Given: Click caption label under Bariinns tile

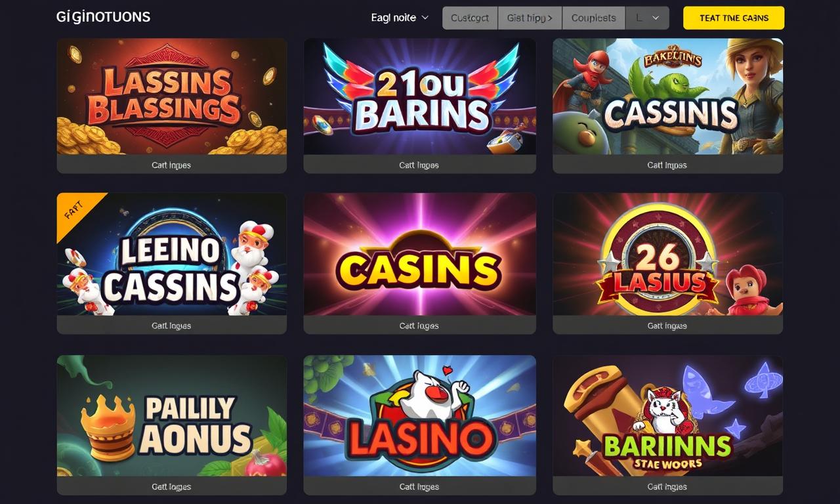Looking at the screenshot, I should [667, 486].
